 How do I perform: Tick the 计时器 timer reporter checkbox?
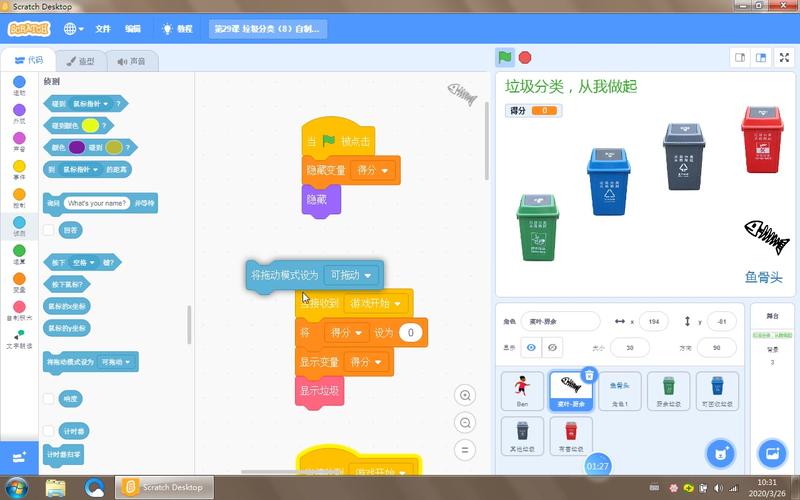[48, 431]
